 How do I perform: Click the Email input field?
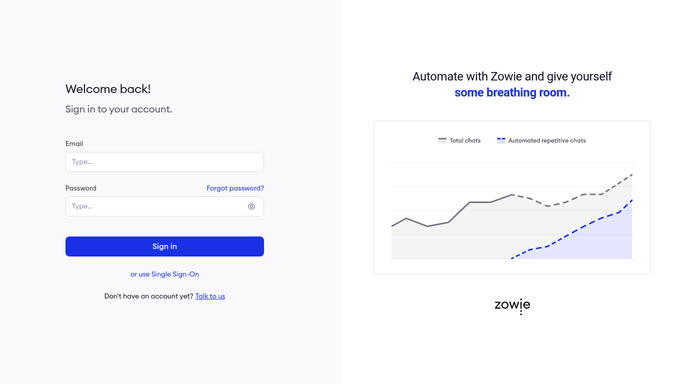[165, 162]
